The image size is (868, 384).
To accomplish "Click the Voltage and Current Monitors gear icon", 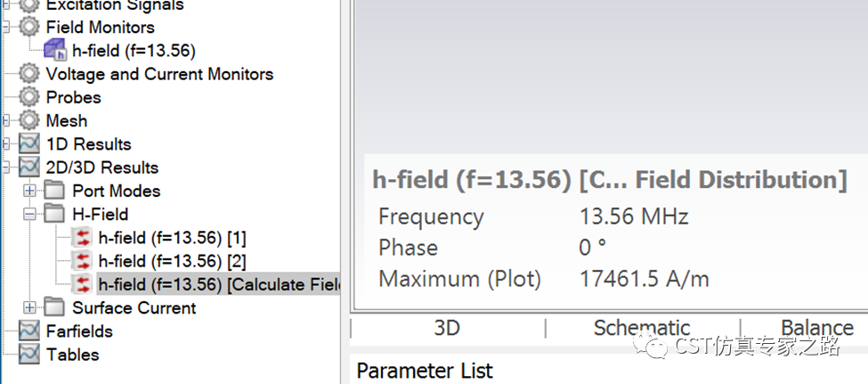I will (29, 74).
